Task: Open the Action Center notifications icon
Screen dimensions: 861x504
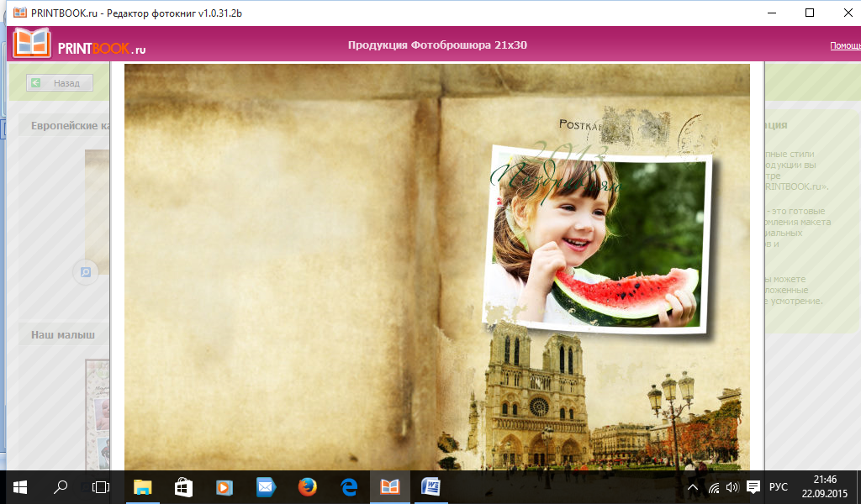Action: tap(753, 487)
